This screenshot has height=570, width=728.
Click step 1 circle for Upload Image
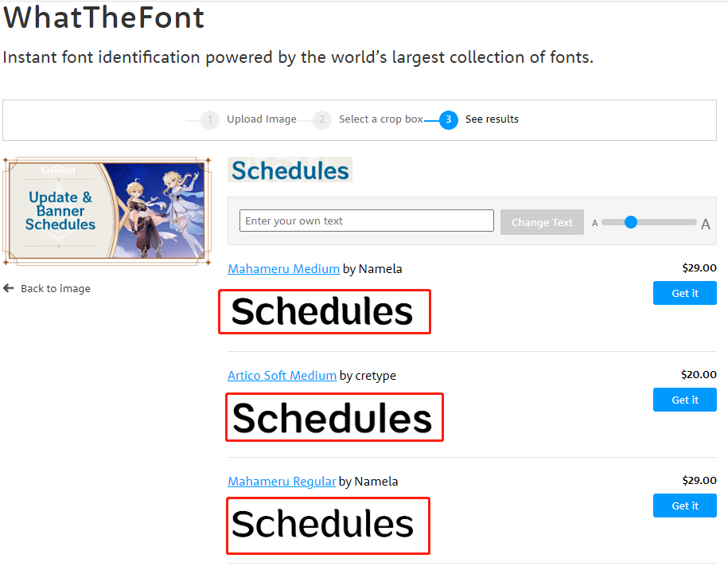click(210, 119)
